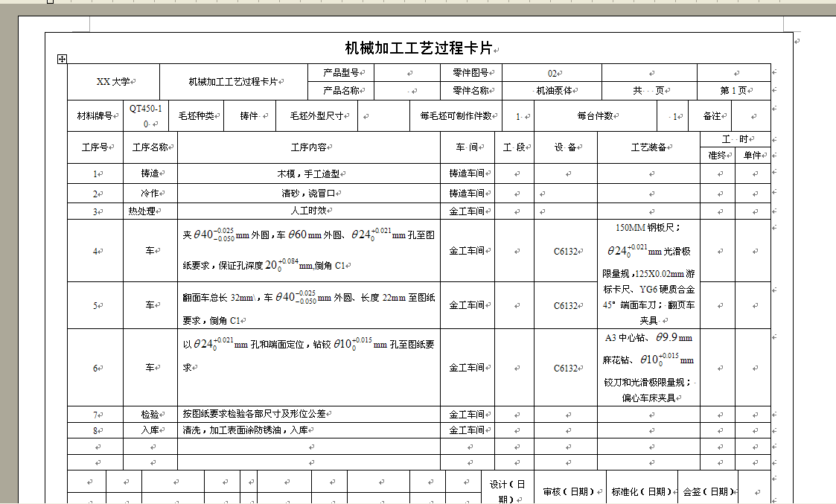836x504 pixels.
Task: Click the 清砂,浇冒口 content cell
Action: point(309,194)
